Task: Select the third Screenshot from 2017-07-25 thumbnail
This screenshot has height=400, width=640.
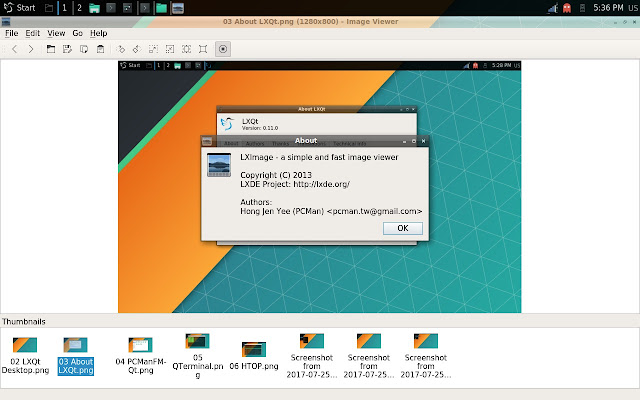Action: [426, 356]
